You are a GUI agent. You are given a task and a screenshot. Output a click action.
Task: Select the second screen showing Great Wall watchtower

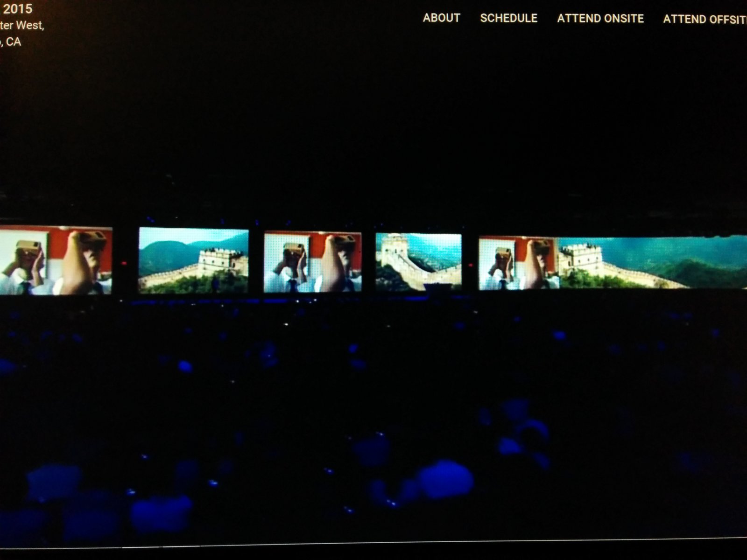click(193, 260)
